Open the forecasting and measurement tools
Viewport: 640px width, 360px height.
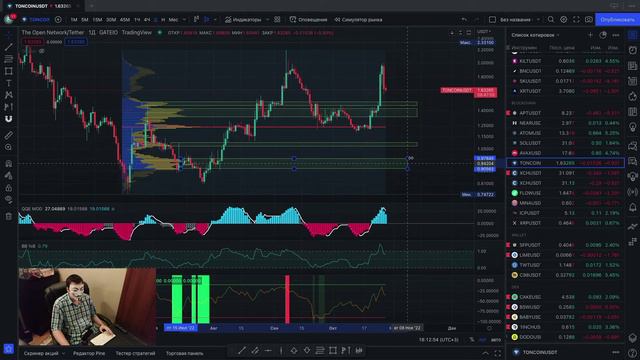[x=9, y=107]
